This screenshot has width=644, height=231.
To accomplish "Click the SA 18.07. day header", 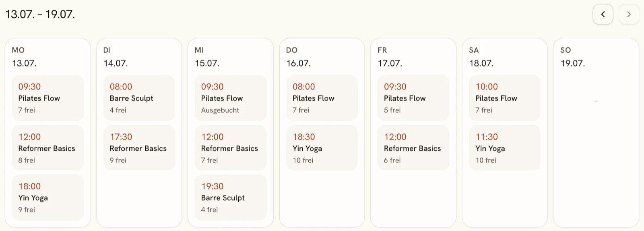I will click(481, 56).
